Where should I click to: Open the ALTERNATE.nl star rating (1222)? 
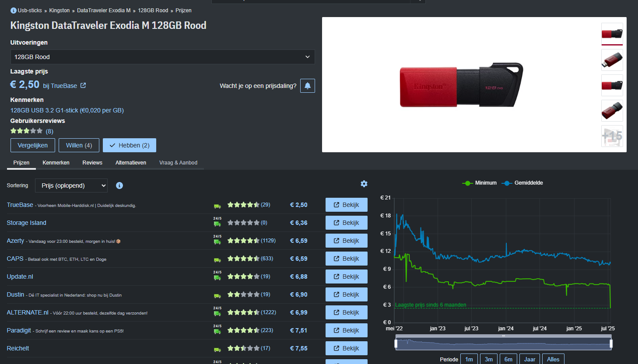(252, 312)
